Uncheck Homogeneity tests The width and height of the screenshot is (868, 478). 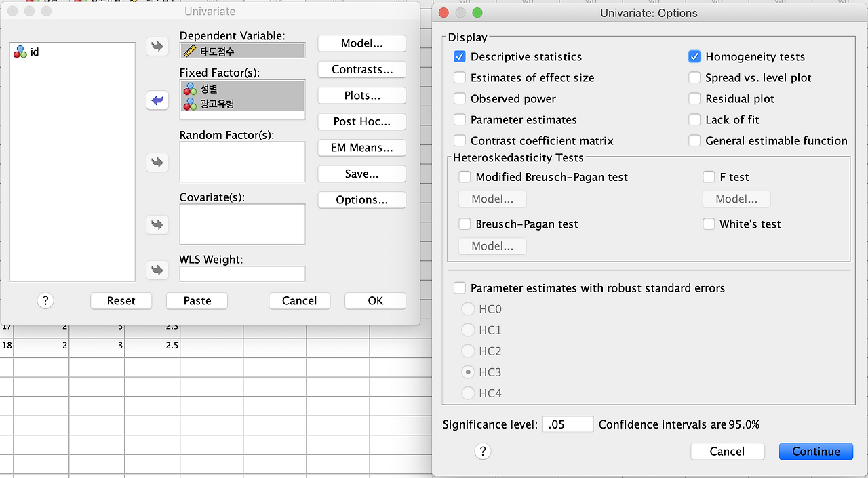tap(694, 57)
